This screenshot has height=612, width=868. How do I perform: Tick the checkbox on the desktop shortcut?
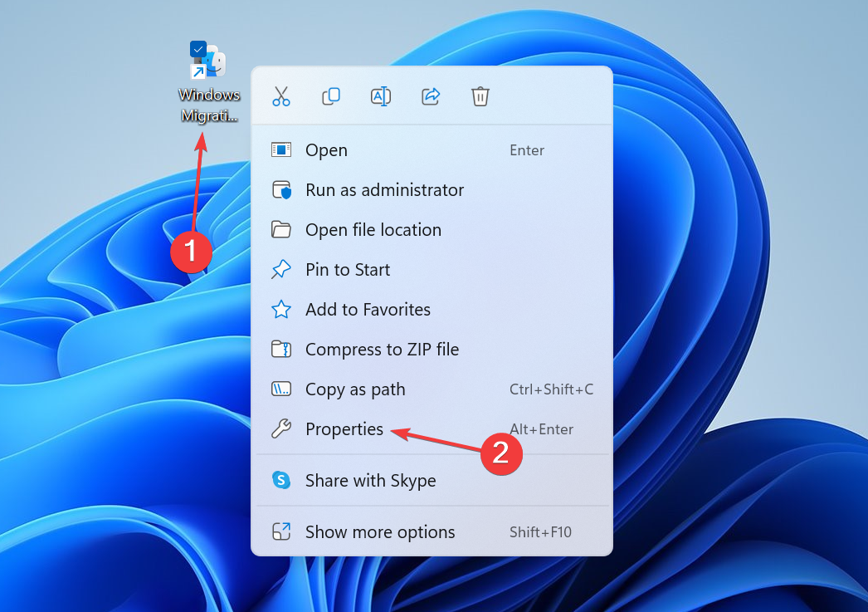pos(197,49)
